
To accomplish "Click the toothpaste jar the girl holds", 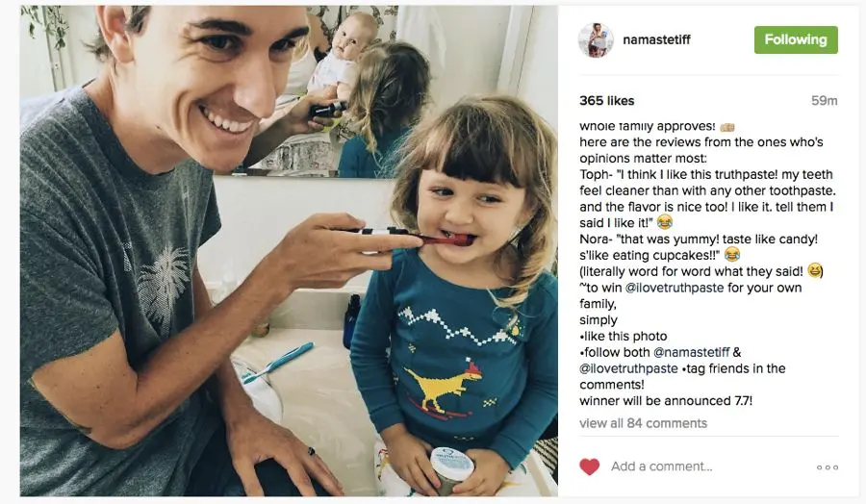I will tap(451, 471).
